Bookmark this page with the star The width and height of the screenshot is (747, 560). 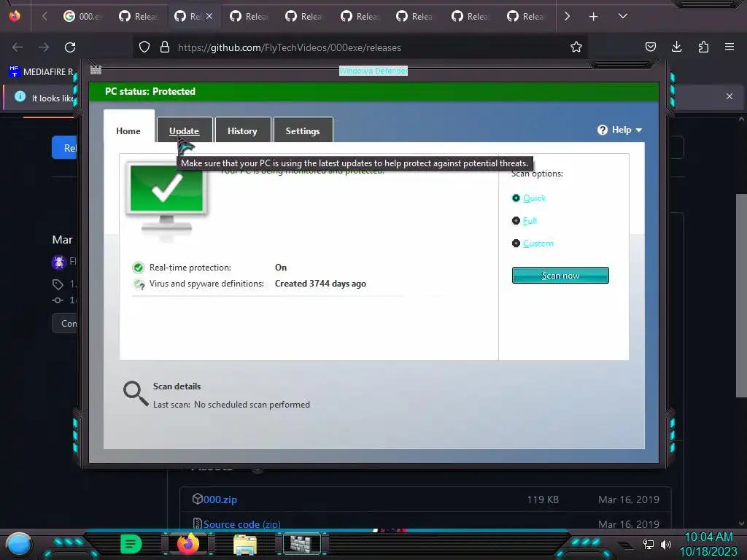576,47
